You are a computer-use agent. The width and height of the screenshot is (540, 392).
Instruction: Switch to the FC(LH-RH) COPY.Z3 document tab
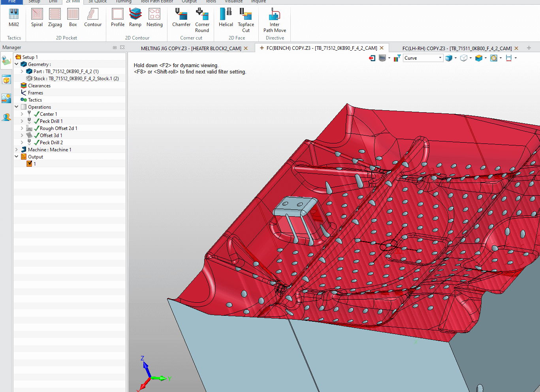point(457,48)
